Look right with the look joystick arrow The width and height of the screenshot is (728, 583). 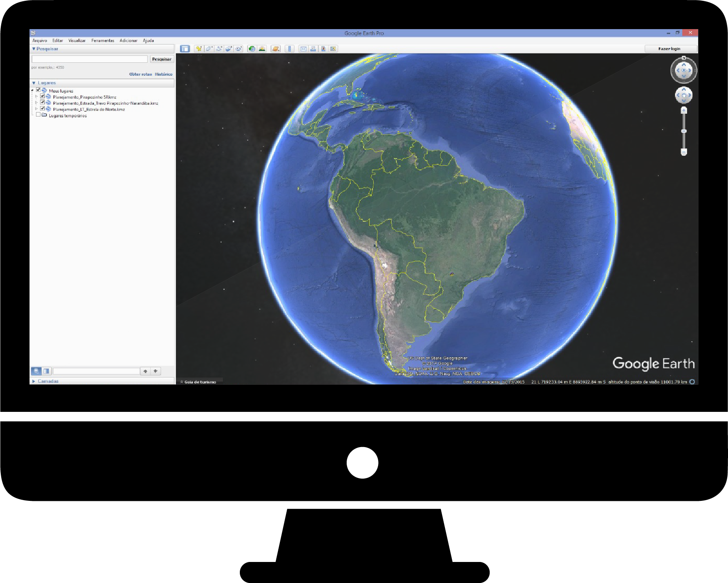coord(690,70)
